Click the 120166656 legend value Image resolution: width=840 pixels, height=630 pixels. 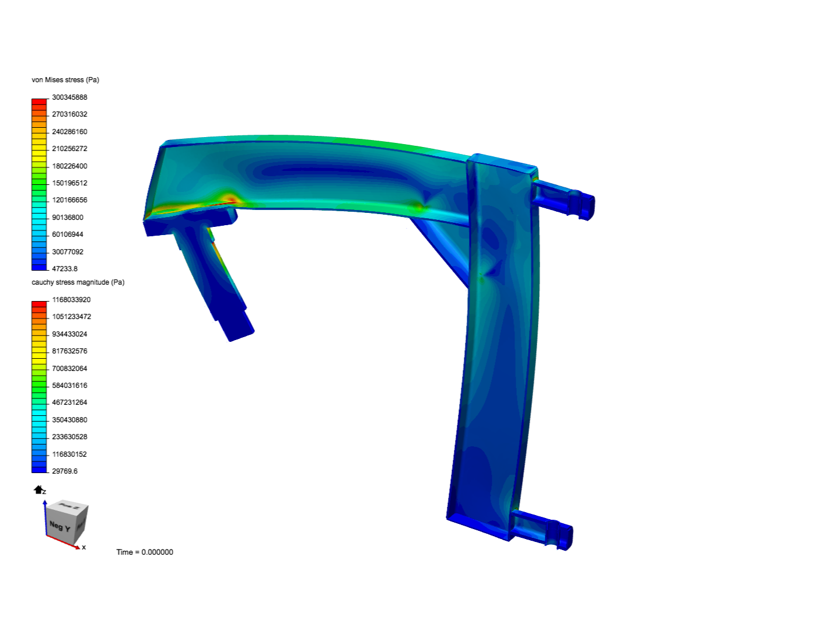pyautogui.click(x=69, y=200)
